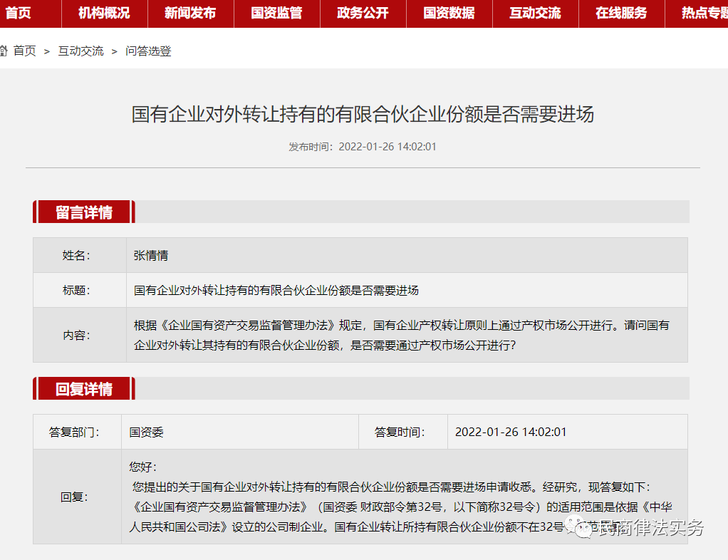Click the 留言详情 section header
Viewport: 728px width, 560px height.
pyautogui.click(x=83, y=212)
